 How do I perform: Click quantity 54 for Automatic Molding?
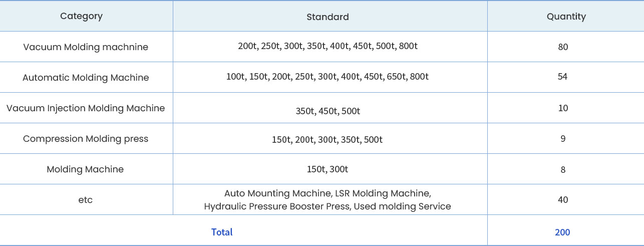(563, 77)
